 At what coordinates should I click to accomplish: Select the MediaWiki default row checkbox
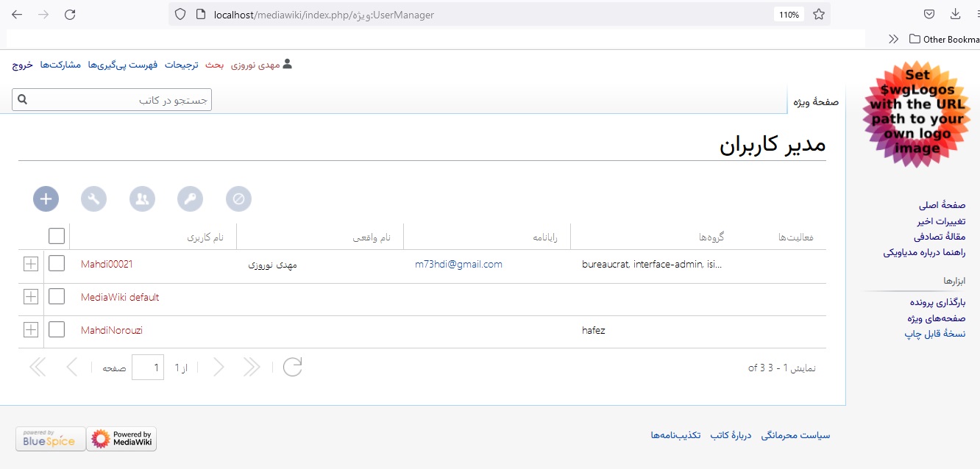tap(57, 296)
